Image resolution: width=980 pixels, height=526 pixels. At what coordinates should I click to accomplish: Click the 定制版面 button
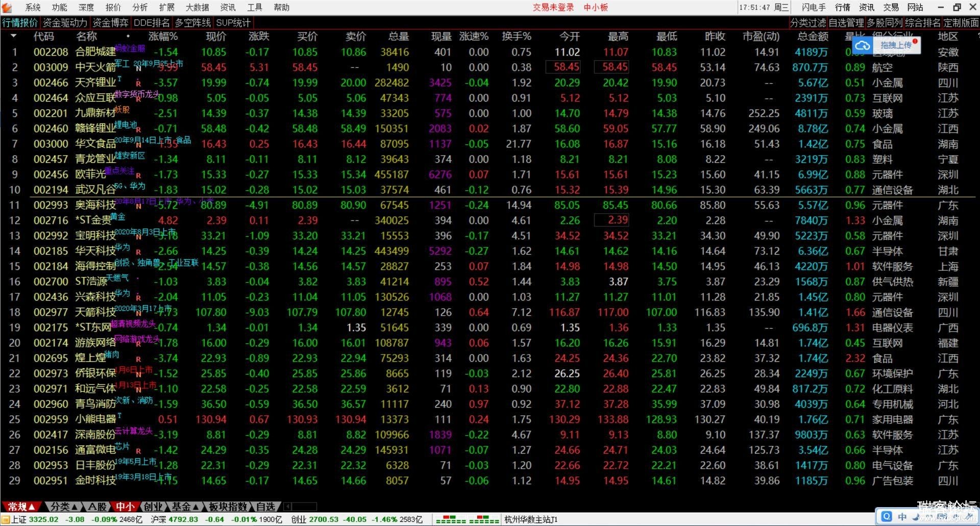click(x=961, y=23)
